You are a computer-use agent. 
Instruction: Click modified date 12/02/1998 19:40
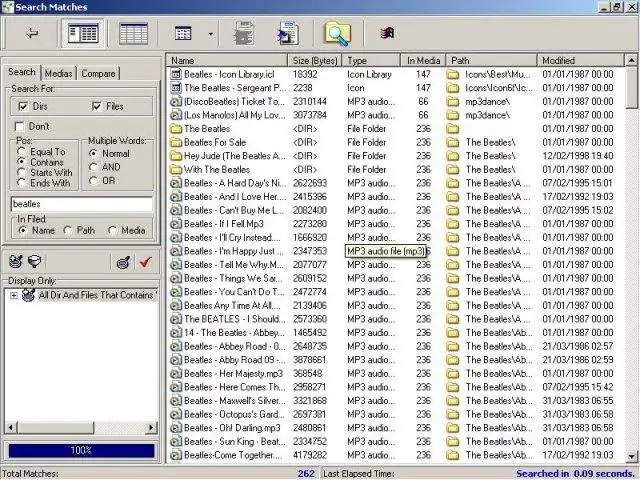pos(578,156)
